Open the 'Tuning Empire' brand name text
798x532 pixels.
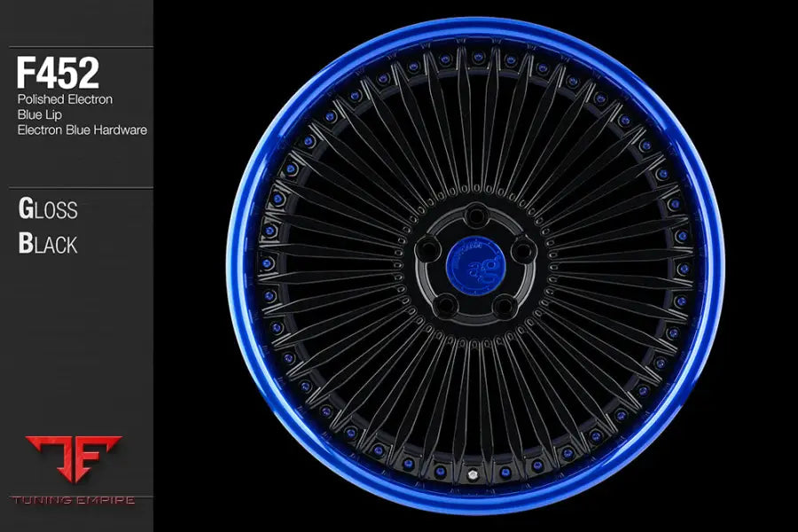(74, 500)
